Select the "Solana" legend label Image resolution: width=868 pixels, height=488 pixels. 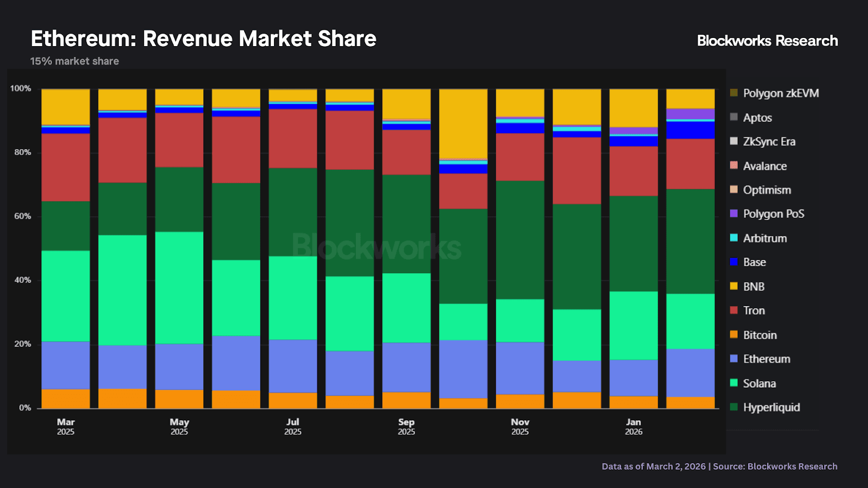coord(759,383)
